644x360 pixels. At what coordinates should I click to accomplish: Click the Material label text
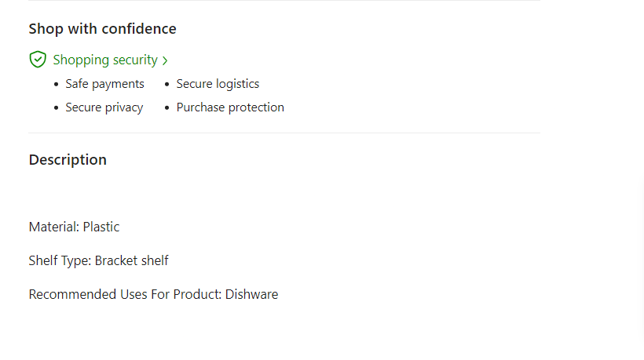point(53,227)
